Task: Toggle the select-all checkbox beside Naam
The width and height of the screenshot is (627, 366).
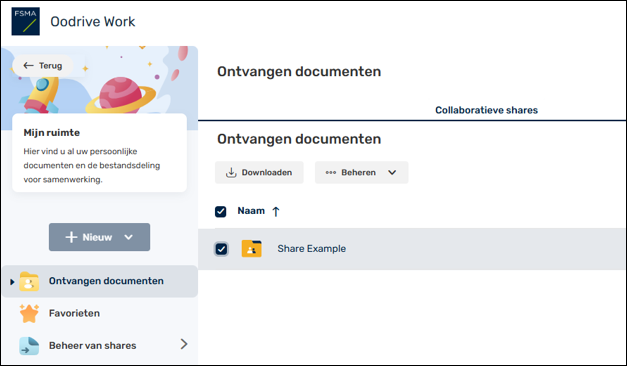Action: [x=221, y=212]
